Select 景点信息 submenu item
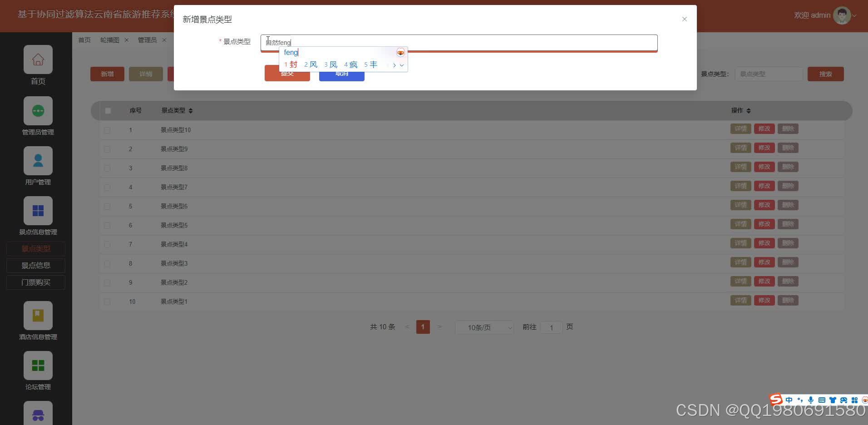The height and width of the screenshot is (425, 868). pos(36,265)
